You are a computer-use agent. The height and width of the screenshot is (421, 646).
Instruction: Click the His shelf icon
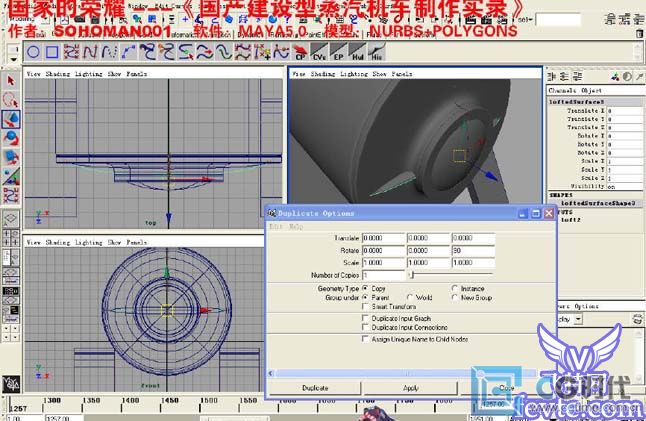coord(376,52)
